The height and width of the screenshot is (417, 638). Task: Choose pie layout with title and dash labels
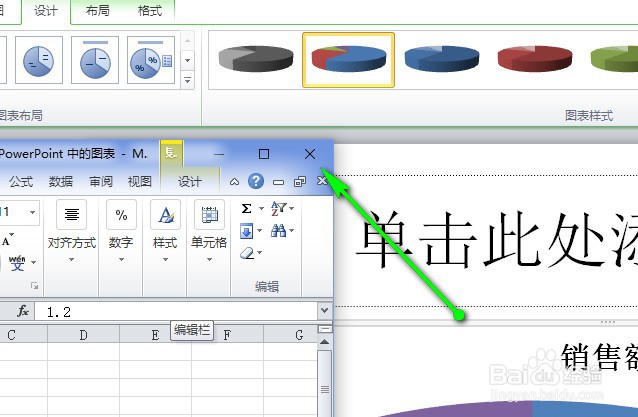(95, 60)
